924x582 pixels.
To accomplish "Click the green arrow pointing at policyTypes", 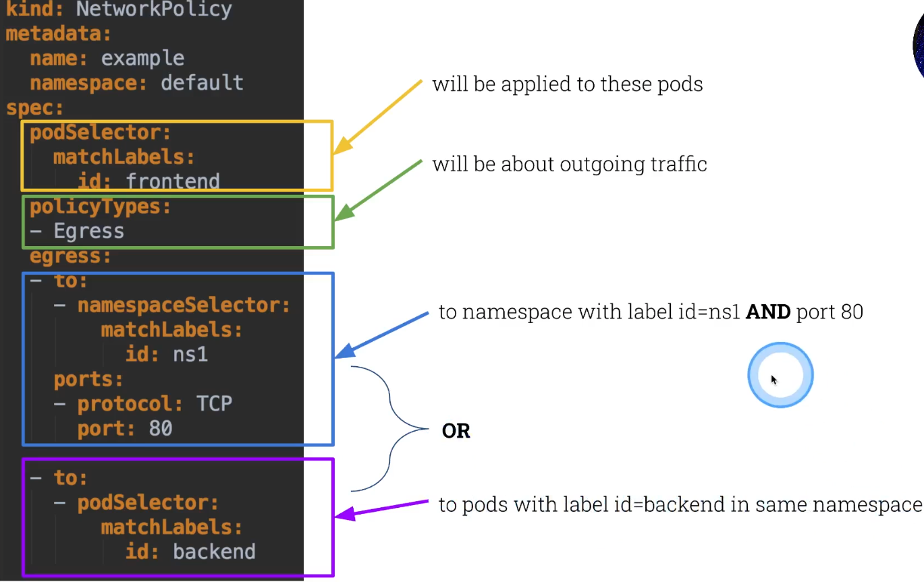I will point(378,191).
